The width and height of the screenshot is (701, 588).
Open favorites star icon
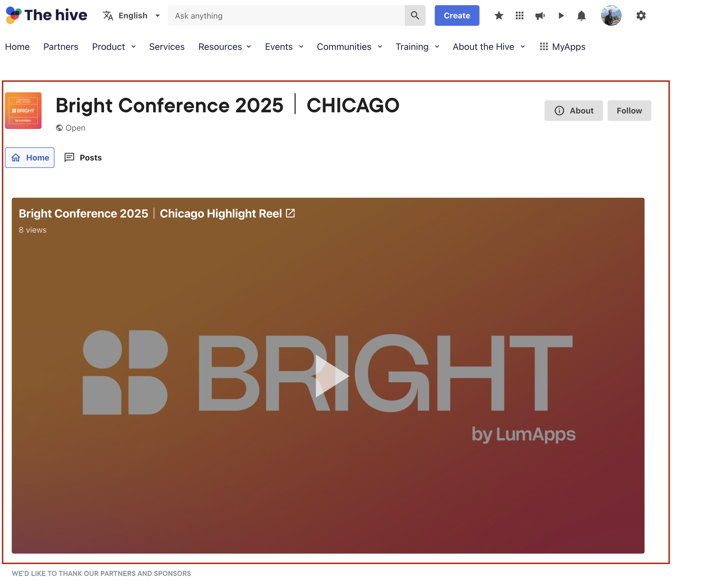(x=499, y=16)
